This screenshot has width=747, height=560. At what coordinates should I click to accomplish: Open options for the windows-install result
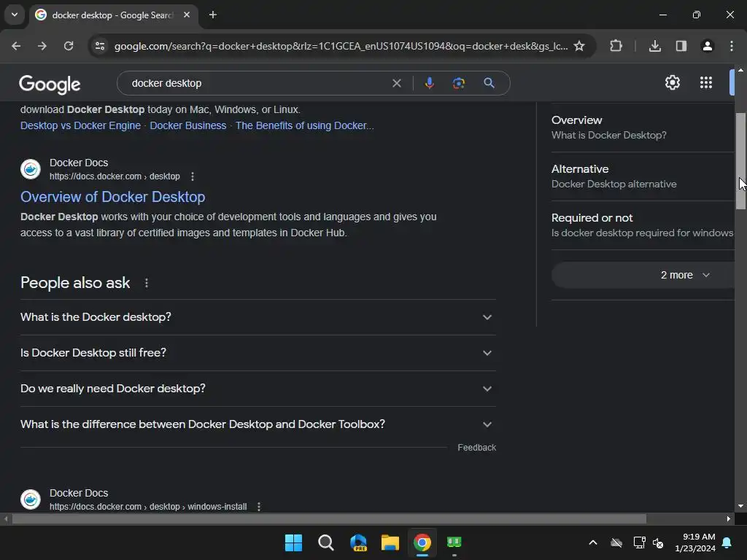(x=259, y=507)
